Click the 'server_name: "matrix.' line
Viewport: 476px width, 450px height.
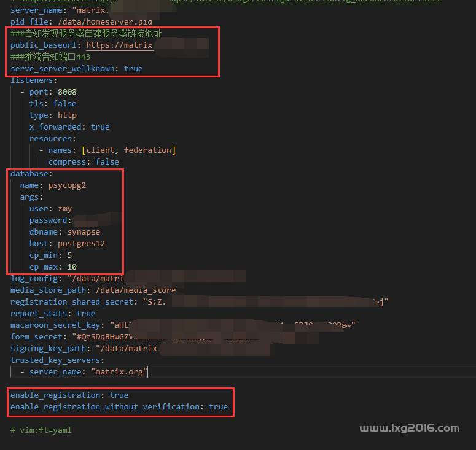click(60, 10)
